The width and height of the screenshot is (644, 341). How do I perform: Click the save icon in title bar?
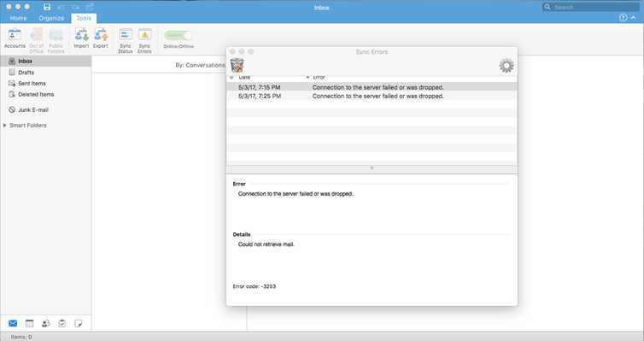47,7
